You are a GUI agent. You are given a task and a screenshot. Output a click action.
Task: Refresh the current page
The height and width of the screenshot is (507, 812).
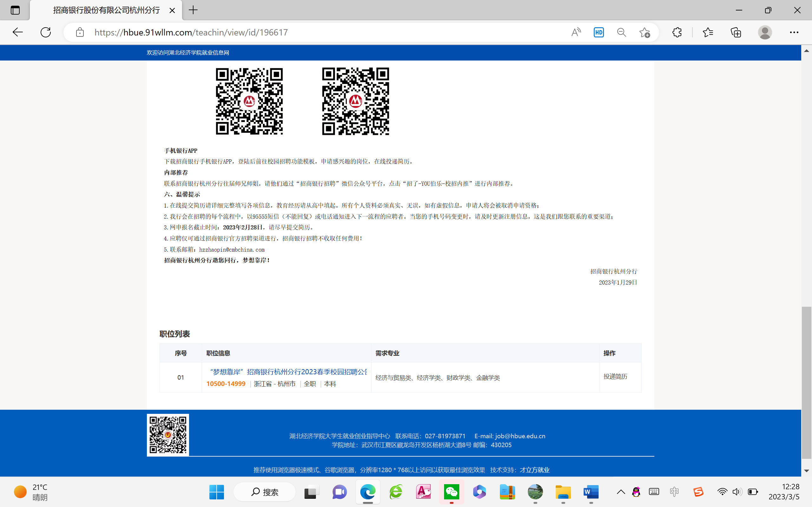[x=46, y=32]
